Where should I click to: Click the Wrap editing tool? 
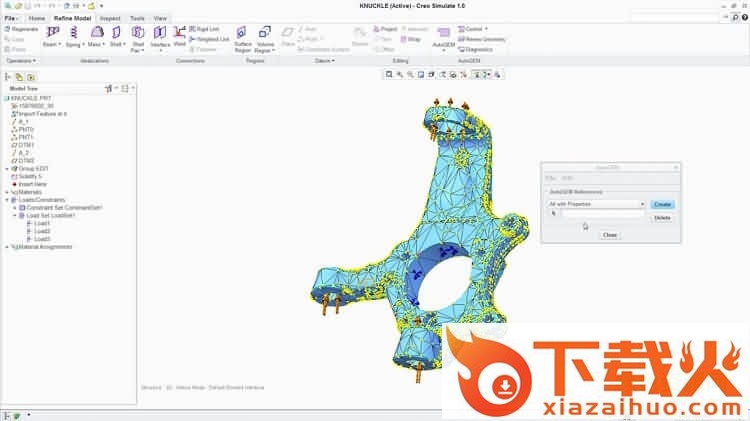pyautogui.click(x=410, y=39)
